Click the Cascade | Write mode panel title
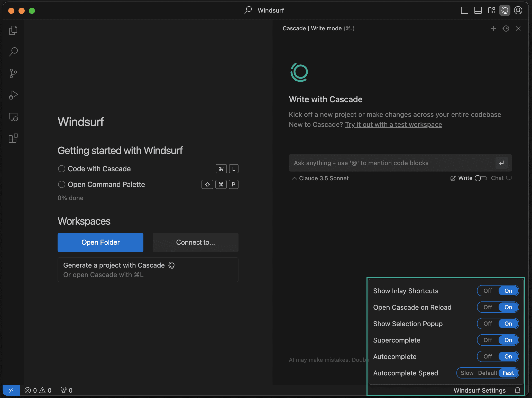 point(318,28)
